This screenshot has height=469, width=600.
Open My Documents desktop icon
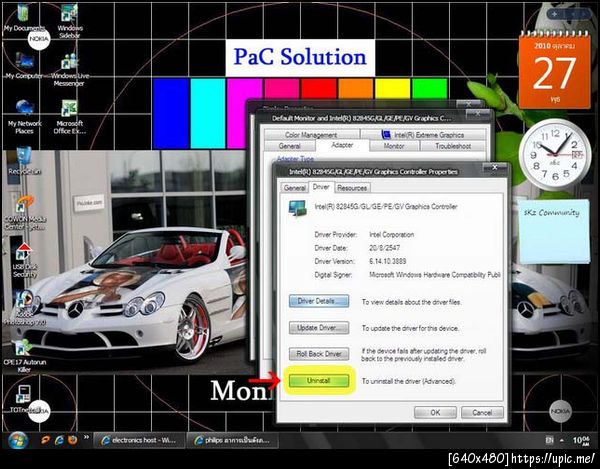pos(23,17)
